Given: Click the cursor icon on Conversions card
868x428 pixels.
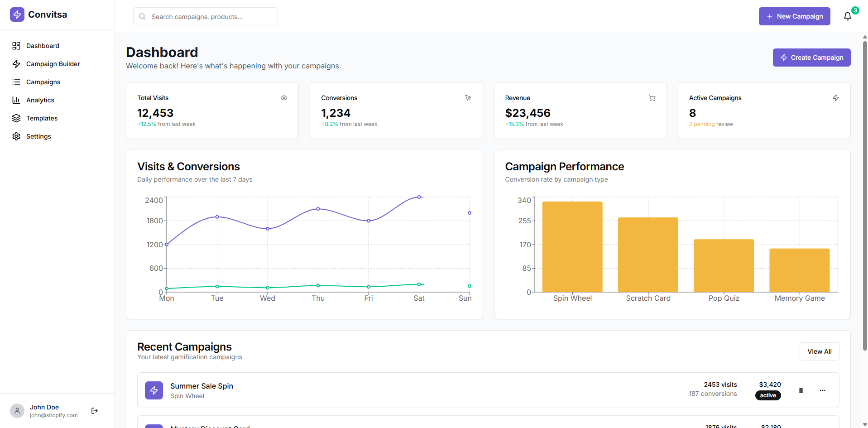Looking at the screenshot, I should coord(468,98).
